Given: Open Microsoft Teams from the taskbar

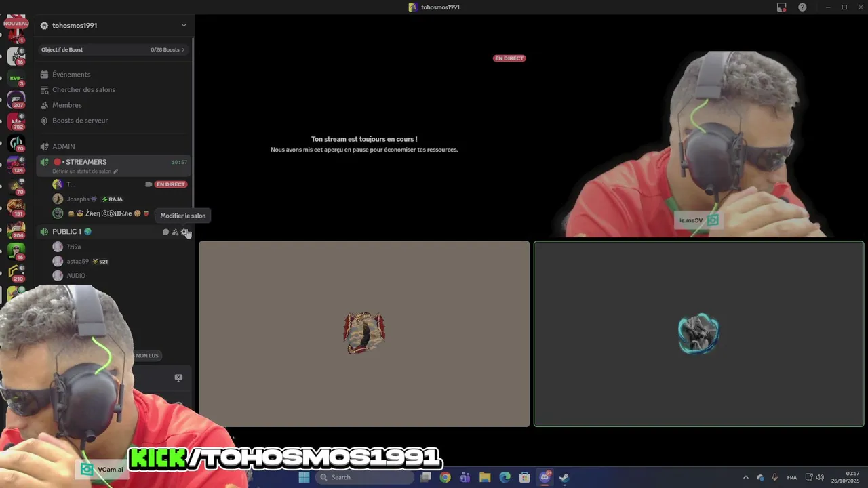Looking at the screenshot, I should [465, 477].
